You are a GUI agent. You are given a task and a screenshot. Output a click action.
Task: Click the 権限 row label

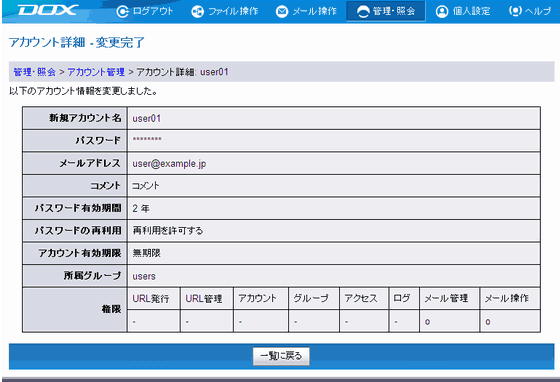111,309
